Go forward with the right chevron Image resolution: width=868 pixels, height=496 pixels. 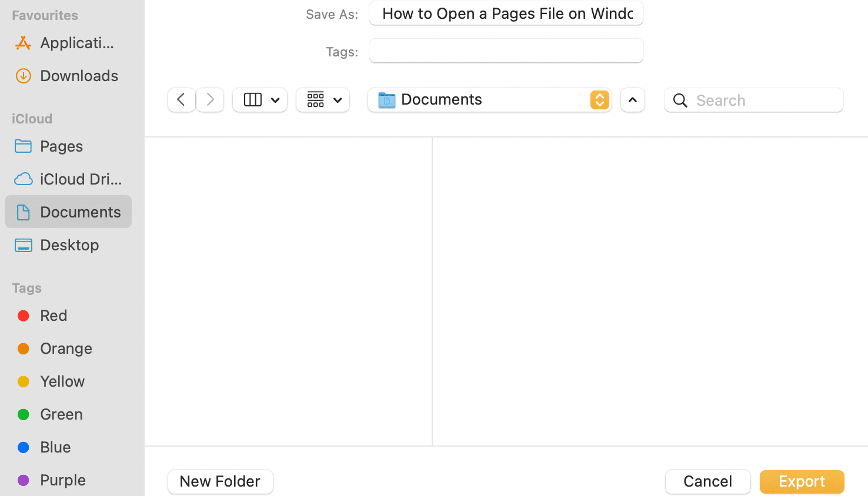pyautogui.click(x=210, y=100)
